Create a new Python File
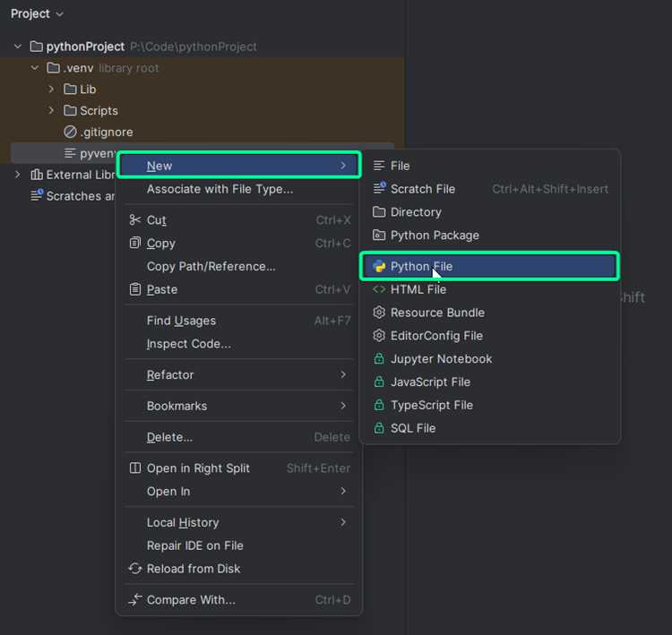 [x=490, y=267]
